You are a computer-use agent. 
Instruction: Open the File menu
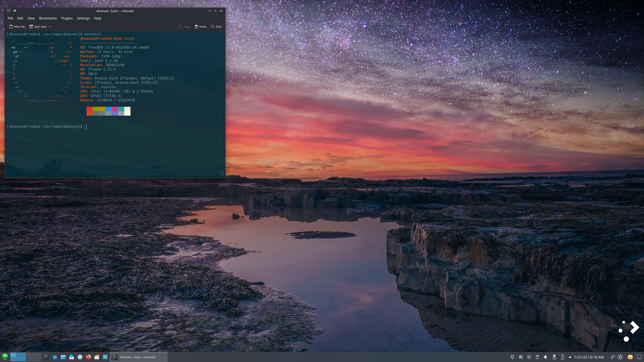point(10,18)
